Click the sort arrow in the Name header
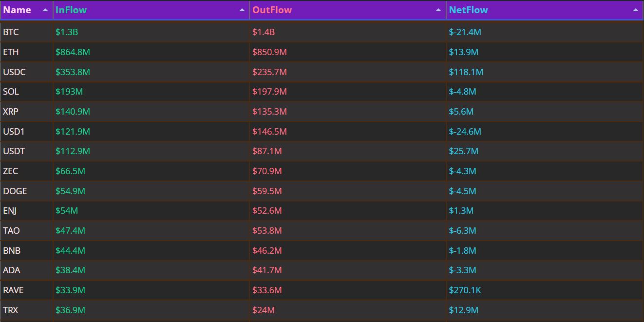This screenshot has height=322, width=644. click(x=45, y=10)
